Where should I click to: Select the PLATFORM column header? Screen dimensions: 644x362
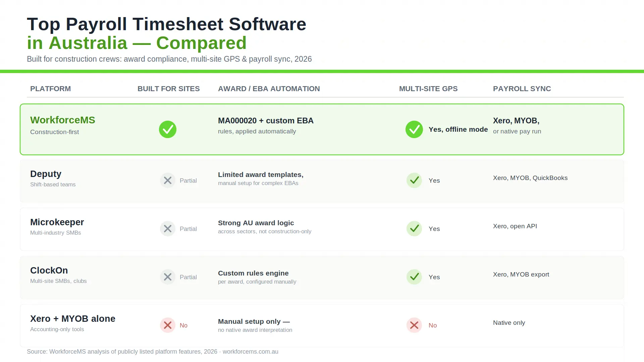50,89
